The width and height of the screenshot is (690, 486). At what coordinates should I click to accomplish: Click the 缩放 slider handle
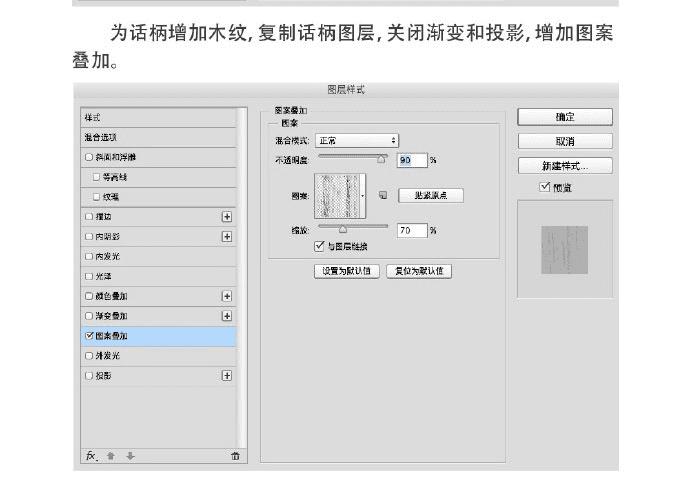[x=342, y=229]
